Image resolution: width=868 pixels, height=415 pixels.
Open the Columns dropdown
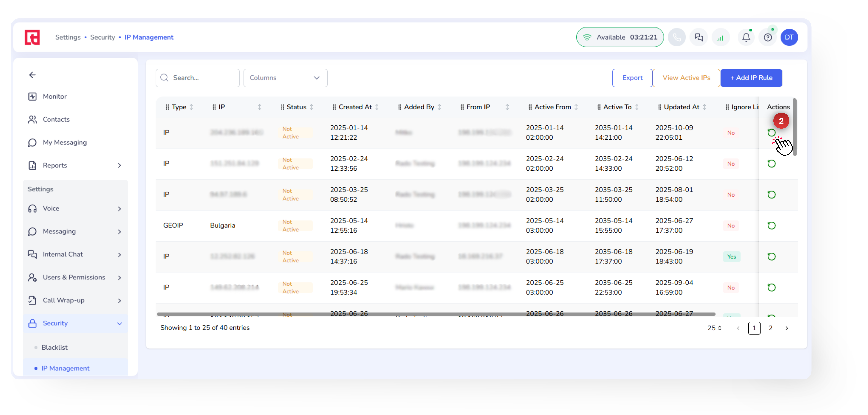point(285,78)
